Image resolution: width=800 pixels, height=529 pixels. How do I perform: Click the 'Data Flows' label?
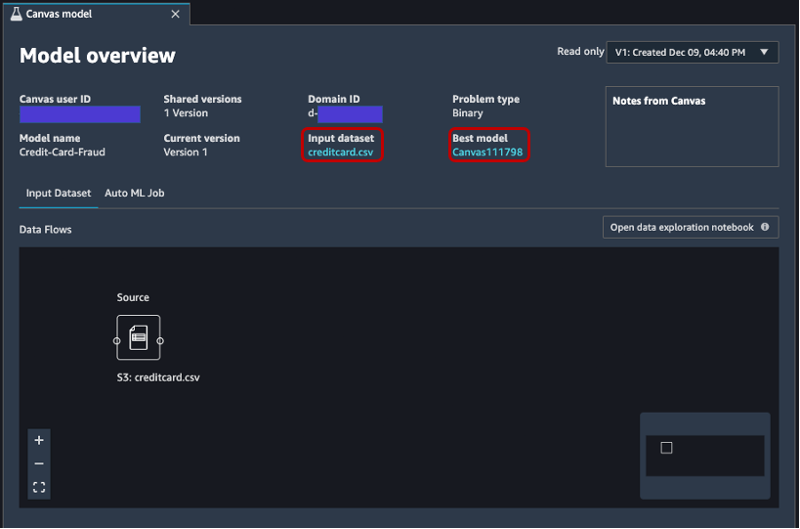click(45, 230)
